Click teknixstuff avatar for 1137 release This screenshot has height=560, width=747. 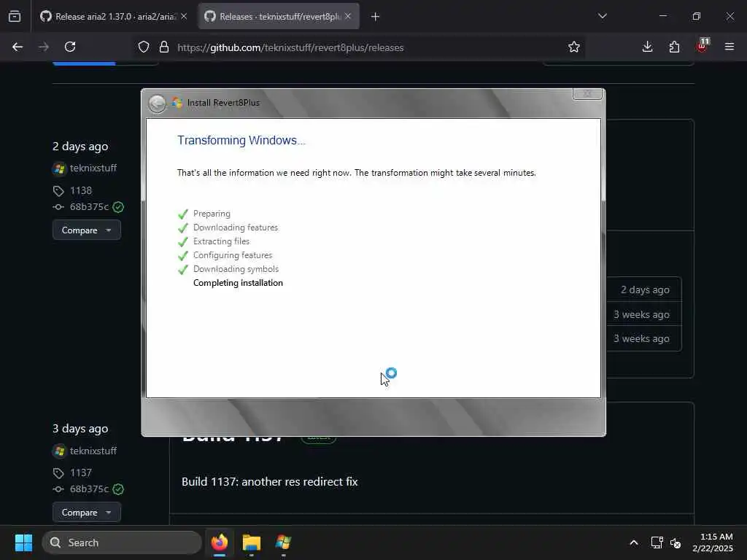(59, 451)
